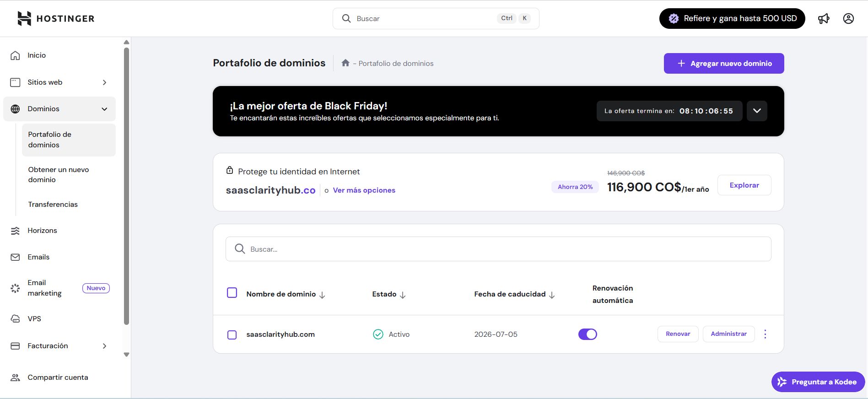
Task: Open Preguntar a Kodee chat button
Action: (818, 382)
